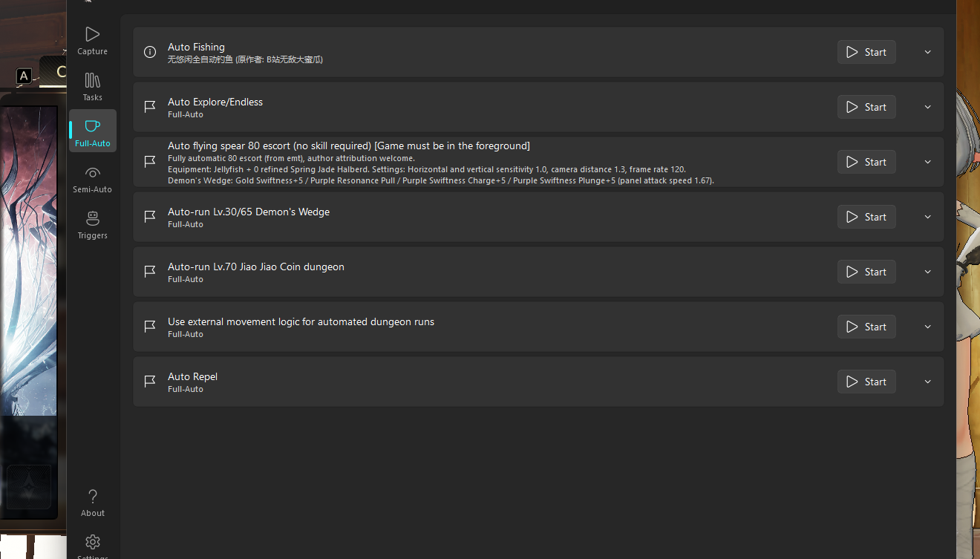Start the Auto Explore/Endless task
This screenshot has width=980, height=559.
[x=866, y=107]
